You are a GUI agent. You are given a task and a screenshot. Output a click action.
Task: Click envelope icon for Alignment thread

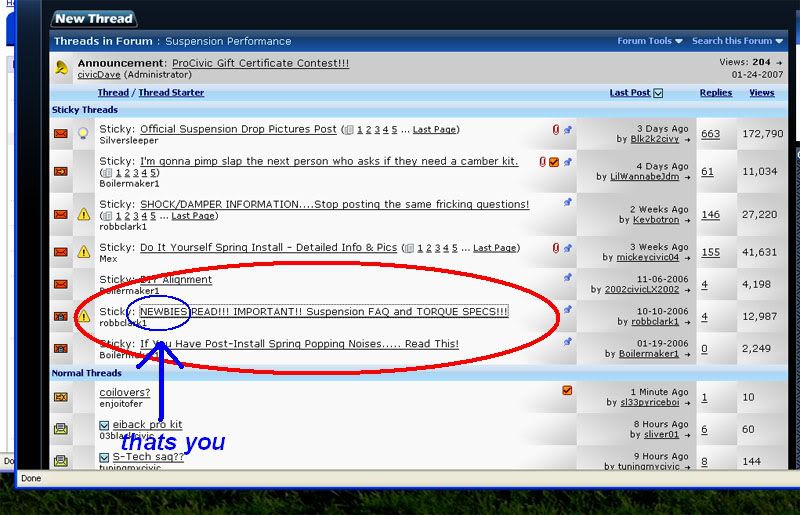tap(61, 284)
